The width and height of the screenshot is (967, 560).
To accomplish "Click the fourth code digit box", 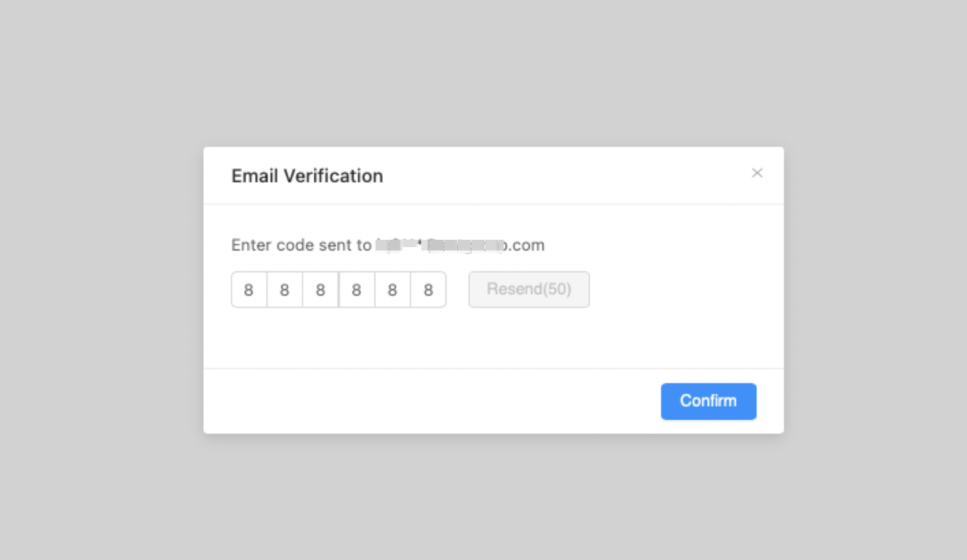I will click(356, 290).
